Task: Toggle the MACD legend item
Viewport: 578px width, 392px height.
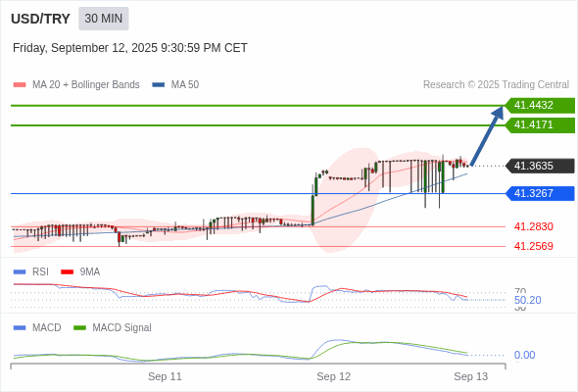Action: coord(37,327)
